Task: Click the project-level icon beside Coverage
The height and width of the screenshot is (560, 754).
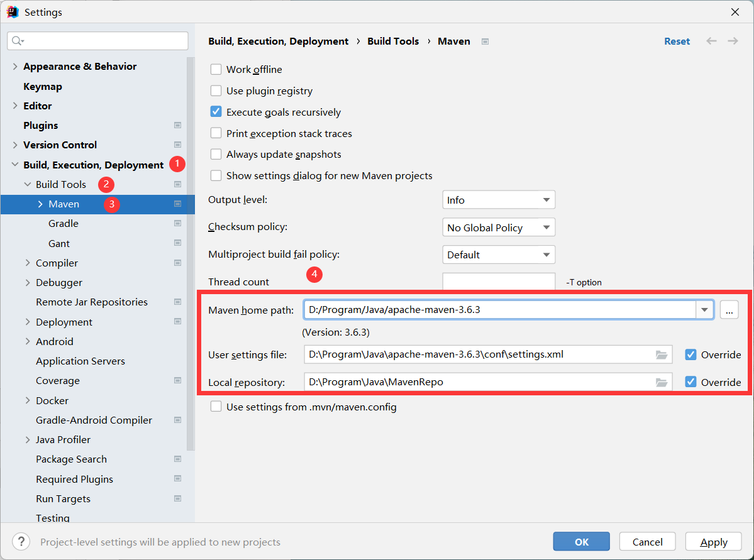Action: tap(177, 381)
